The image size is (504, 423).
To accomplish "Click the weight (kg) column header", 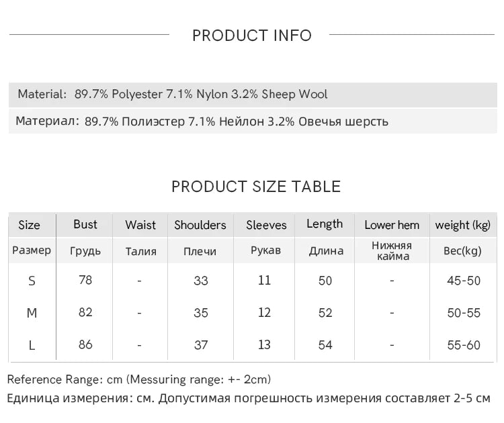I will point(463,225).
